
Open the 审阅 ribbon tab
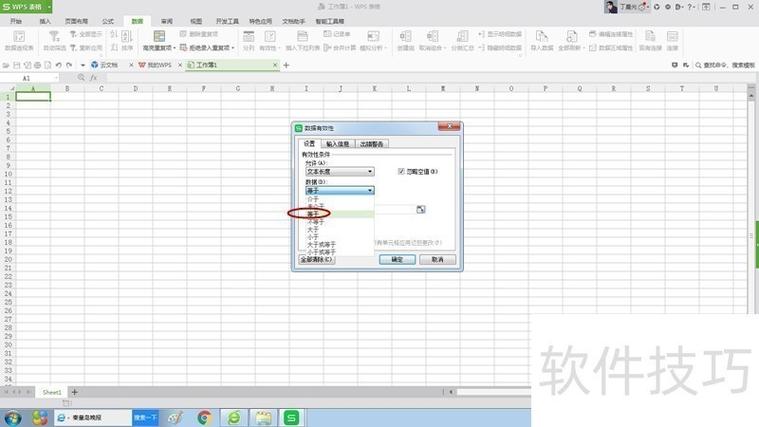pos(167,21)
